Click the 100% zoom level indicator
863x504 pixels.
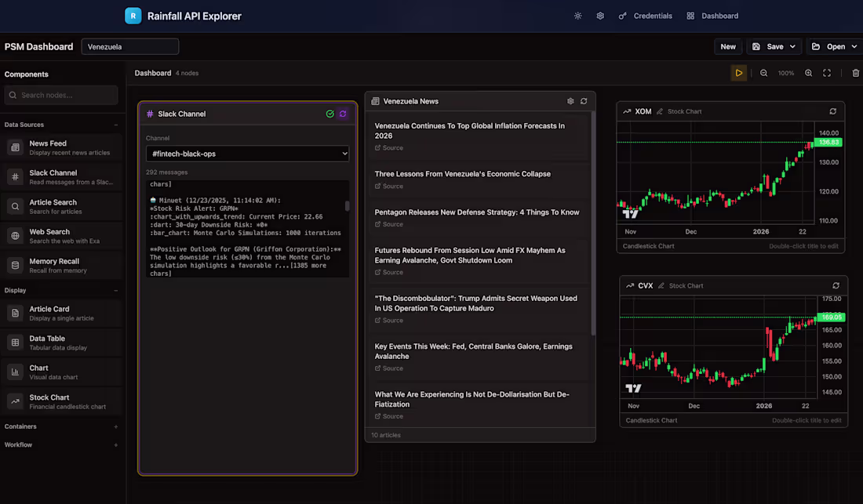click(x=786, y=73)
